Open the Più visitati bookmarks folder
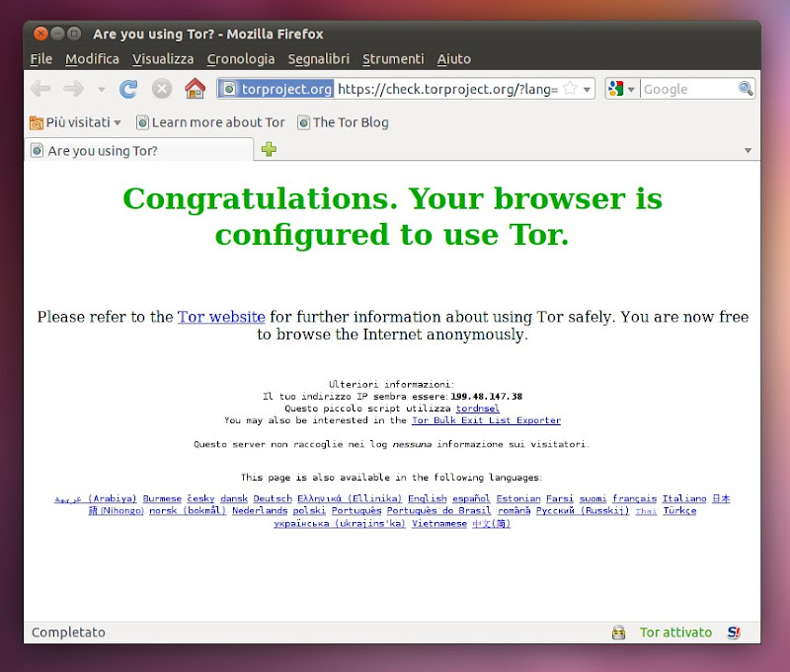The height and width of the screenshot is (672, 790). [x=75, y=122]
